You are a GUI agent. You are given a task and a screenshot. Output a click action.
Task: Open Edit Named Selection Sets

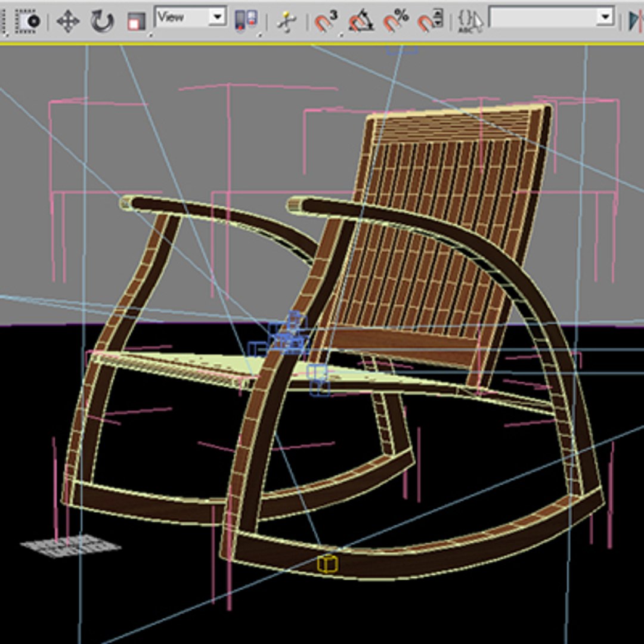tap(470, 21)
